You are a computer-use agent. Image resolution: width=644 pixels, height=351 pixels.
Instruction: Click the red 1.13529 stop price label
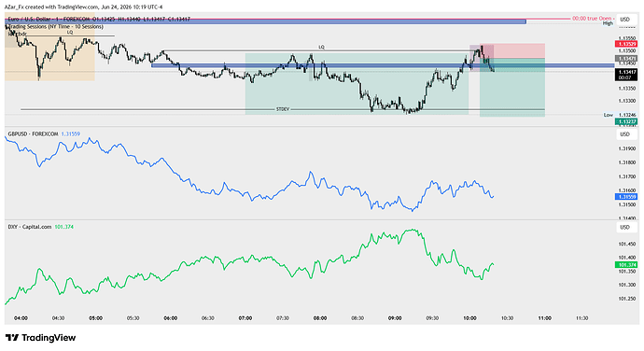625,44
